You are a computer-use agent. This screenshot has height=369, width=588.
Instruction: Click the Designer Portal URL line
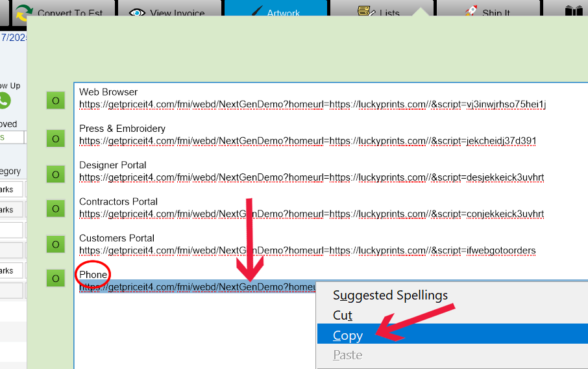[312, 177]
